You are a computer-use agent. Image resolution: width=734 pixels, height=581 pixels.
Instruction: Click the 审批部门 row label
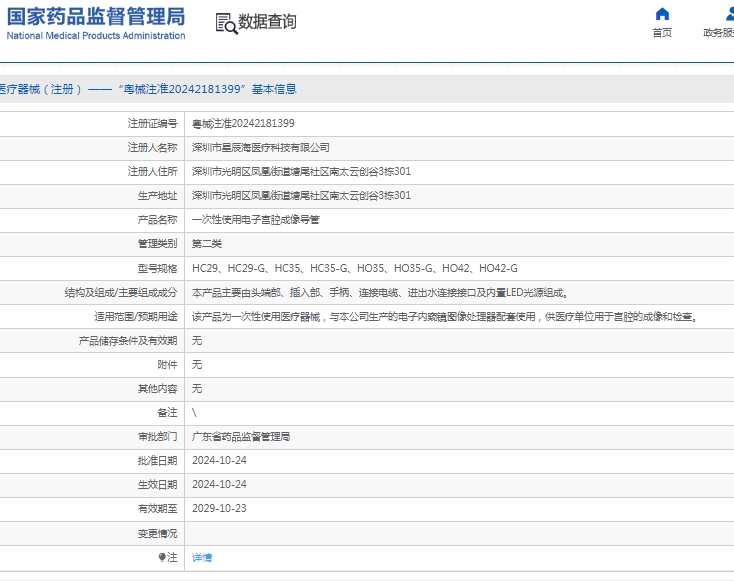coord(158,437)
